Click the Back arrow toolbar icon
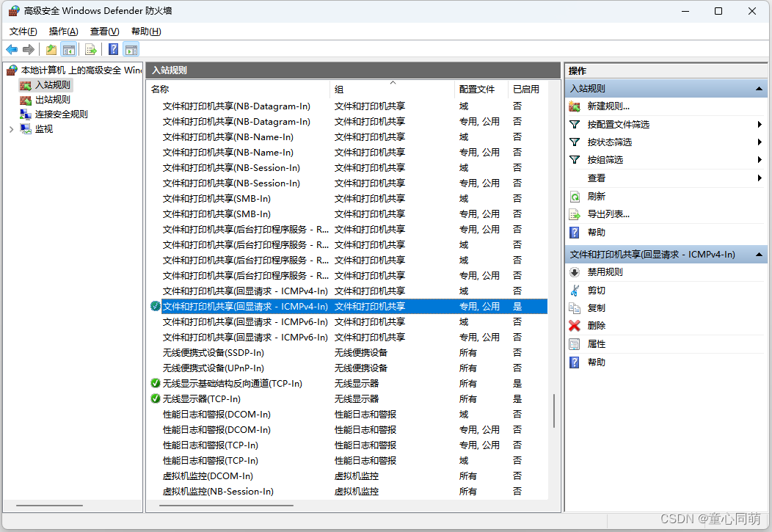 (12, 49)
